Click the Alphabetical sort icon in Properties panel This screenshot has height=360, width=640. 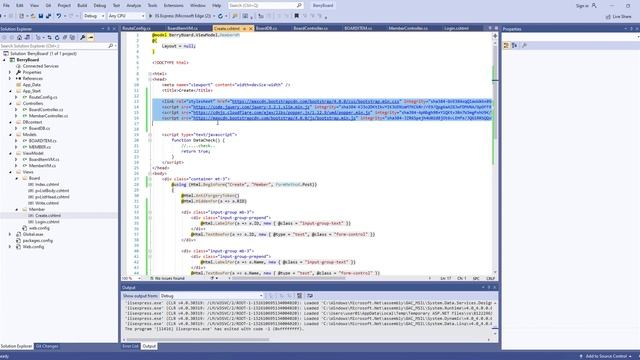point(515,45)
